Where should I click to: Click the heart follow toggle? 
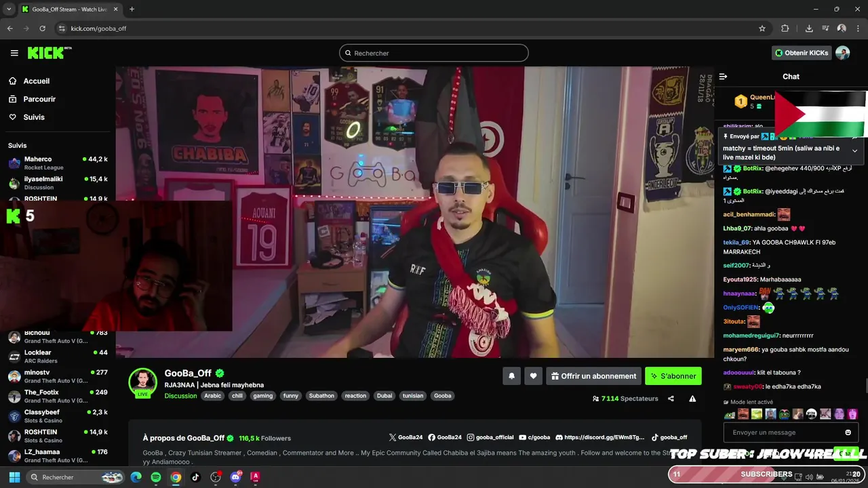coord(533,376)
